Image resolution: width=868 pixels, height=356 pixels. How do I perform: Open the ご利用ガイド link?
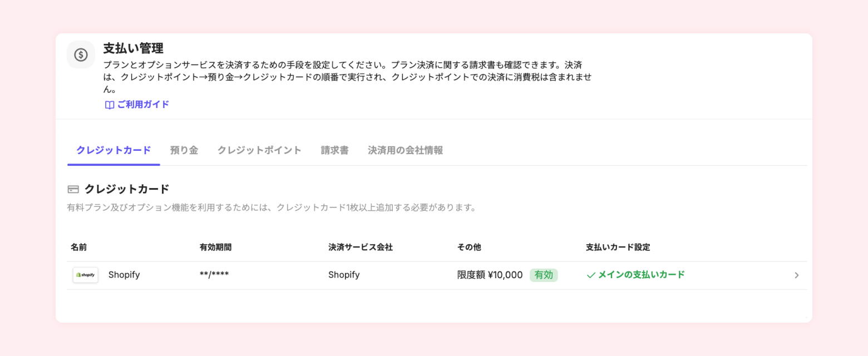(x=143, y=105)
